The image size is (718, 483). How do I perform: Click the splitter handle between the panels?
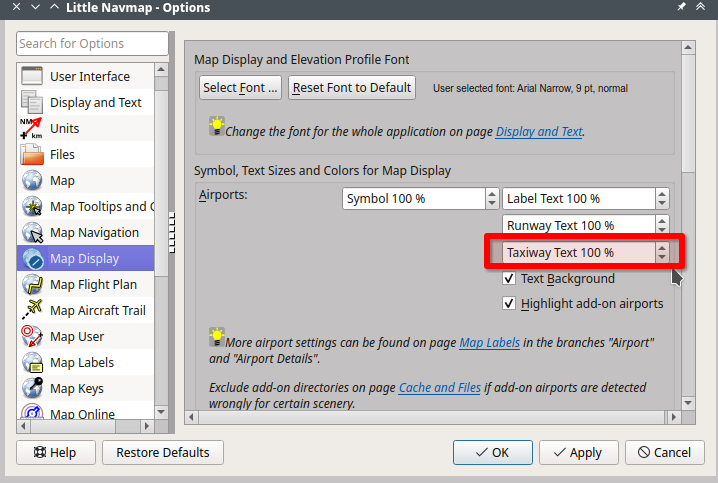point(172,232)
